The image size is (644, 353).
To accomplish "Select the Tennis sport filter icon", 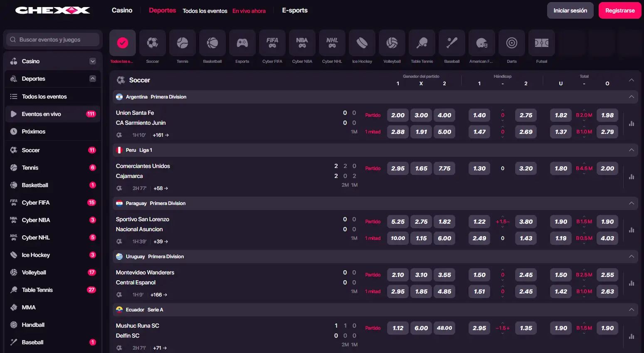I will 183,43.
